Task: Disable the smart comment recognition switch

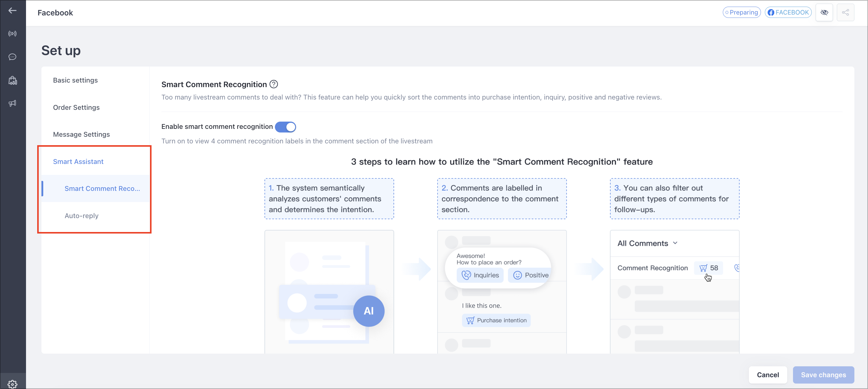Action: coord(286,127)
